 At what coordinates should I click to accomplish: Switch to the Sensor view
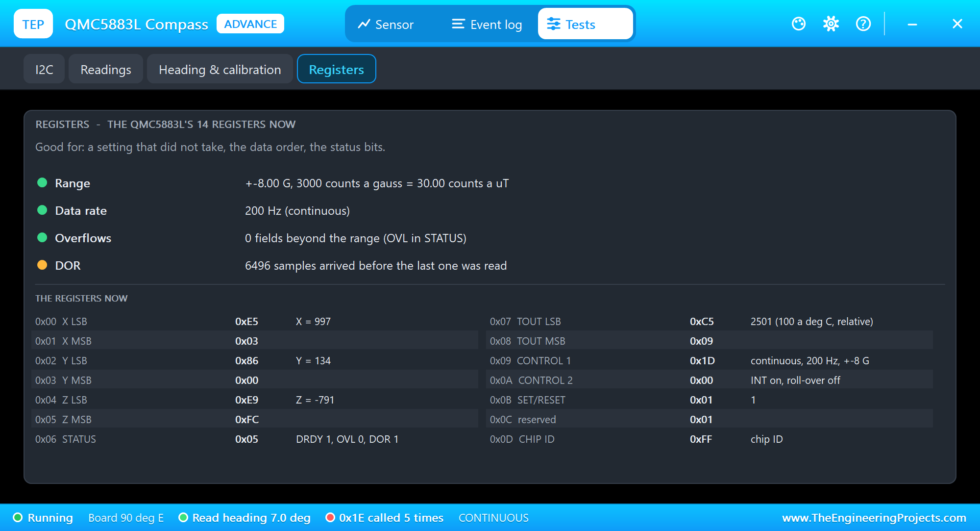(x=386, y=24)
